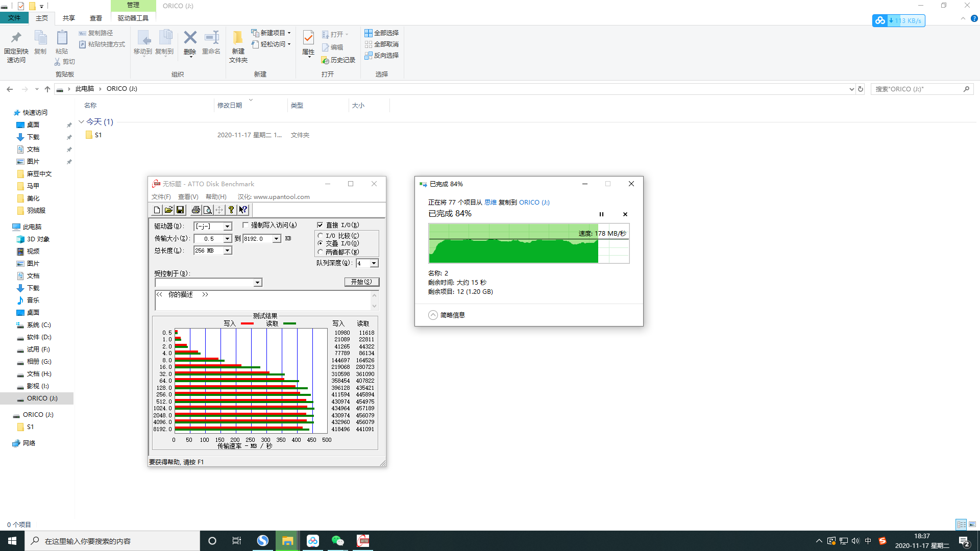Enable the 强制写入访问 checkbox
The height and width of the screenshot is (551, 980).
click(x=246, y=225)
